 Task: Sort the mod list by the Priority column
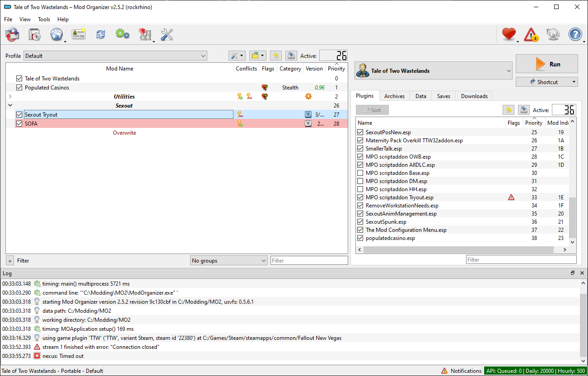[336, 69]
